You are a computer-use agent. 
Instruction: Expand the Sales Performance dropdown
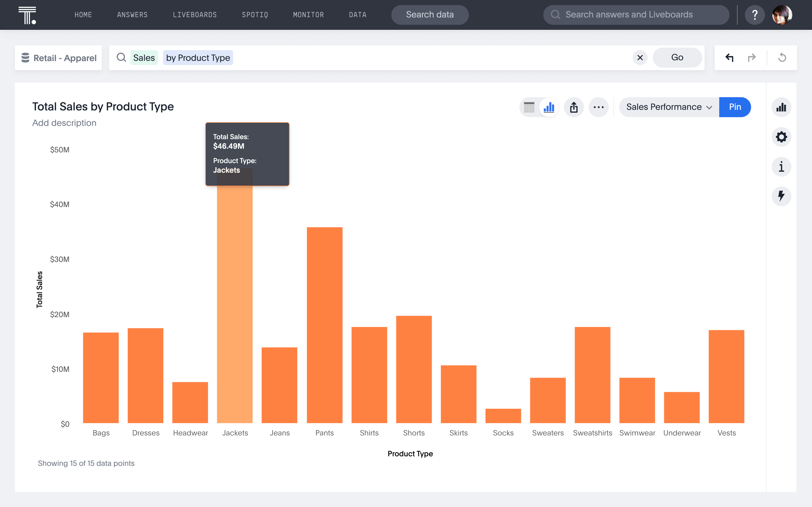click(669, 107)
